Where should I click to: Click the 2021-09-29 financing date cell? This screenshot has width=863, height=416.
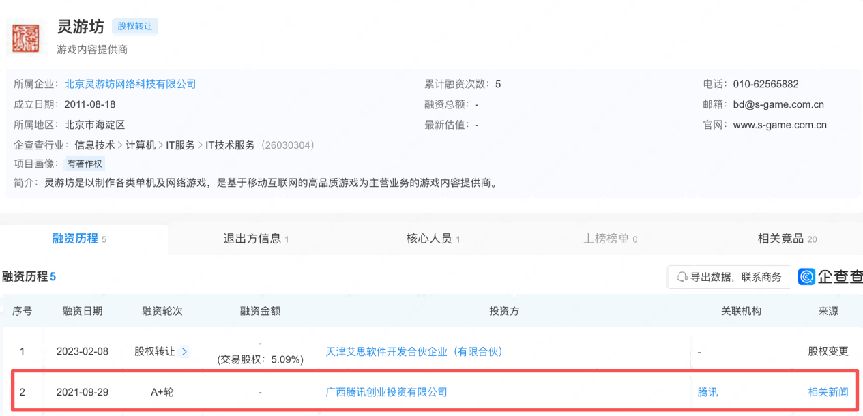click(83, 392)
